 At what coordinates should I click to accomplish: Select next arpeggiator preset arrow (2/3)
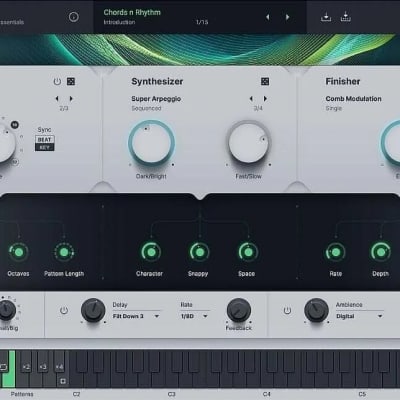[71, 99]
